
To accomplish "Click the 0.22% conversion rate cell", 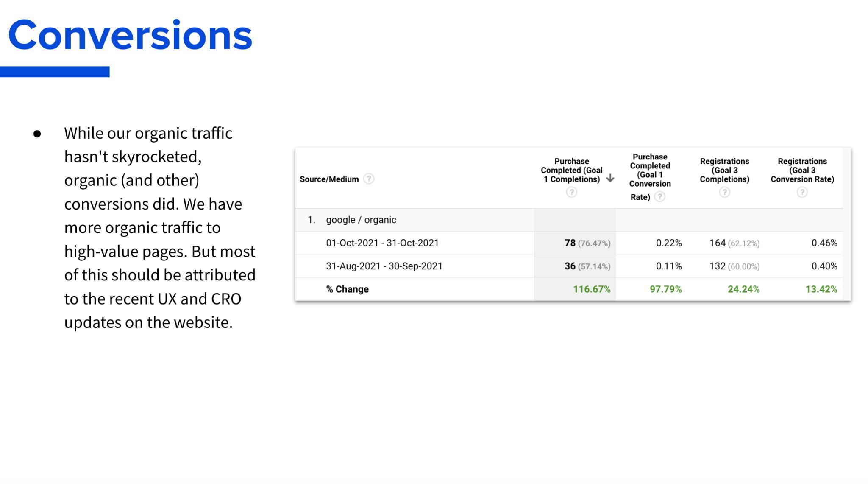I will [669, 243].
